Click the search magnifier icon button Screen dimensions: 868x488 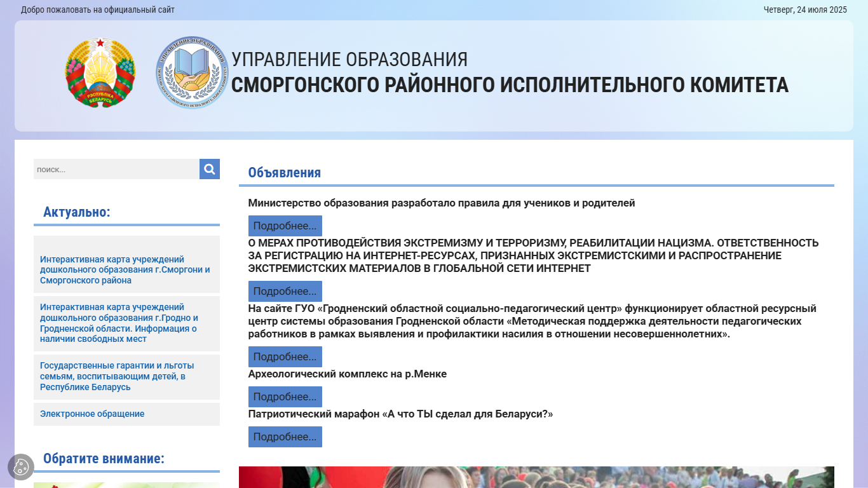tap(210, 169)
